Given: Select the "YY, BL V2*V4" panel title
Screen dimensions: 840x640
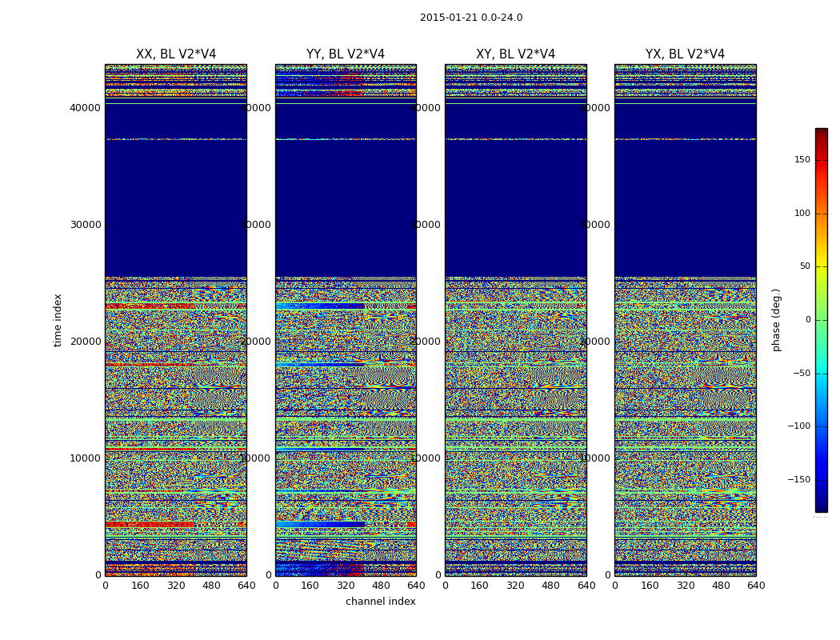Looking at the screenshot, I should [346, 54].
